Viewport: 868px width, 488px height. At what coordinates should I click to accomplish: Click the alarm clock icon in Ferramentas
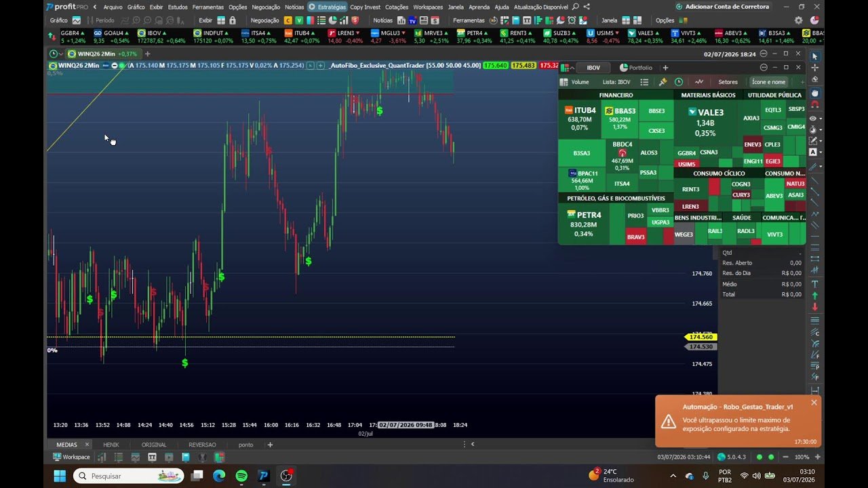pyautogui.click(x=572, y=20)
